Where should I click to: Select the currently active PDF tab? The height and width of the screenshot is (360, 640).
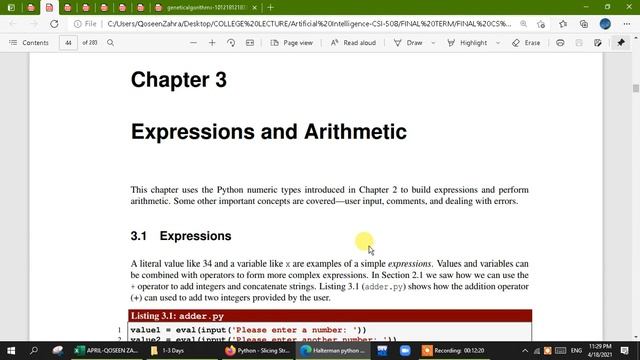point(49,8)
